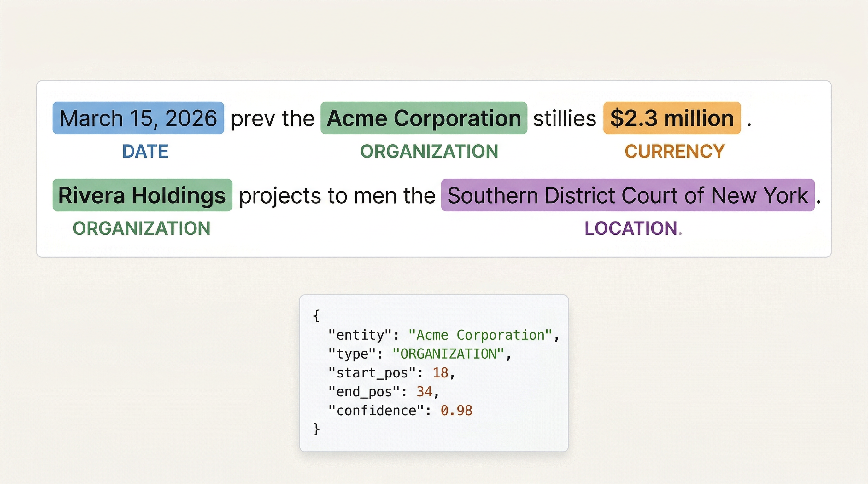
Task: Select the March 15, 2026 date entity
Action: [x=138, y=118]
